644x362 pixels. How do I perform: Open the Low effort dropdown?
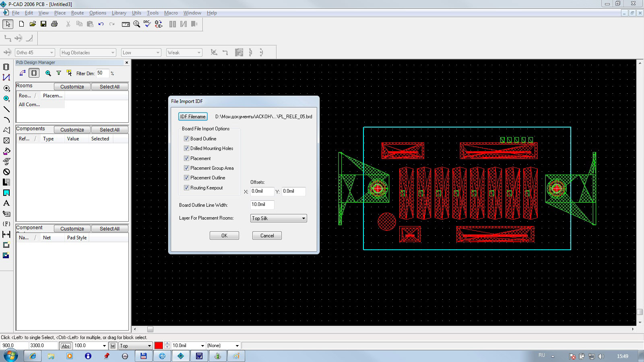[141, 53]
